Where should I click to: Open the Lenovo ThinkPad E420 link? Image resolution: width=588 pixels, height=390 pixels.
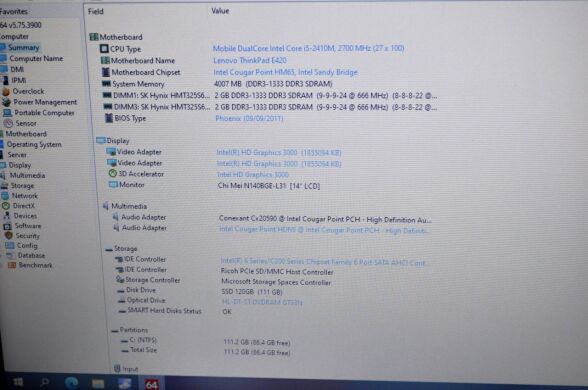(x=250, y=60)
